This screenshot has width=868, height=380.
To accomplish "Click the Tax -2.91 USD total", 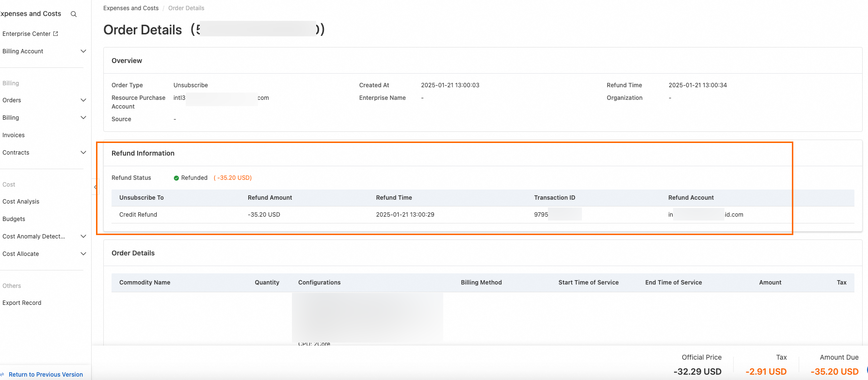I will (x=766, y=372).
